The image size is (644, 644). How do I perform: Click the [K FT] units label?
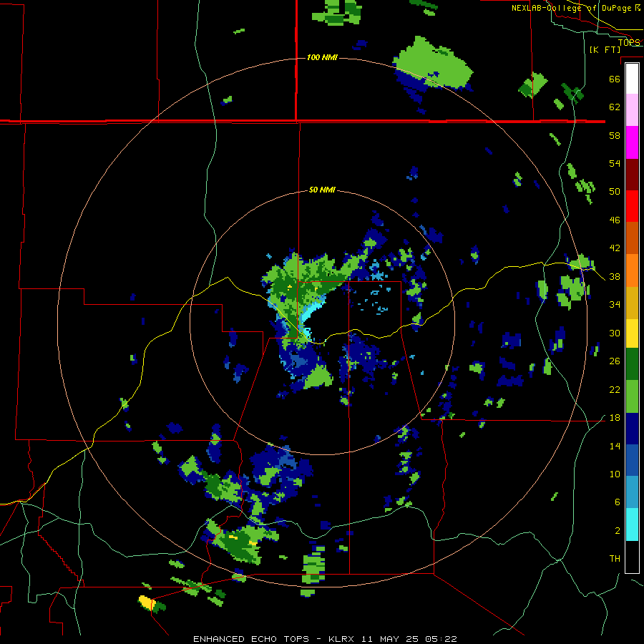605,50
